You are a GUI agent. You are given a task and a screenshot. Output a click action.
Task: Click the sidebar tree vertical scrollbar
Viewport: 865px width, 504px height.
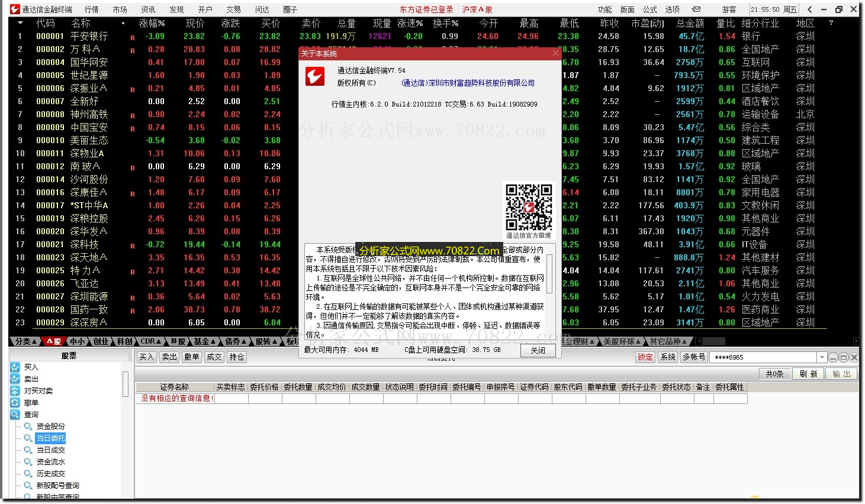pyautogui.click(x=125, y=385)
